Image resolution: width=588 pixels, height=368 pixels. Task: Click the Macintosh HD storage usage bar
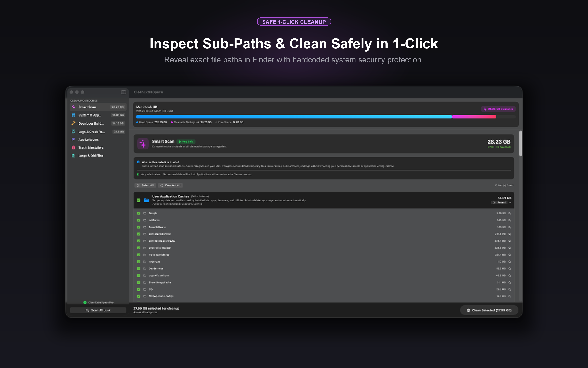point(326,117)
